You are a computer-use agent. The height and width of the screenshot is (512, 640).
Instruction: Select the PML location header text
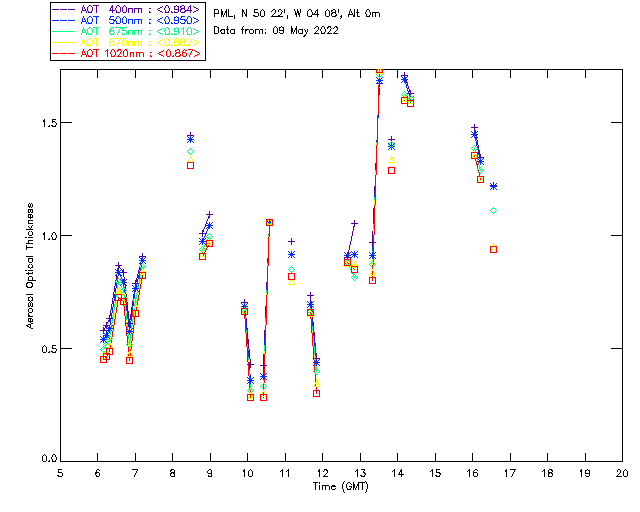(x=297, y=13)
